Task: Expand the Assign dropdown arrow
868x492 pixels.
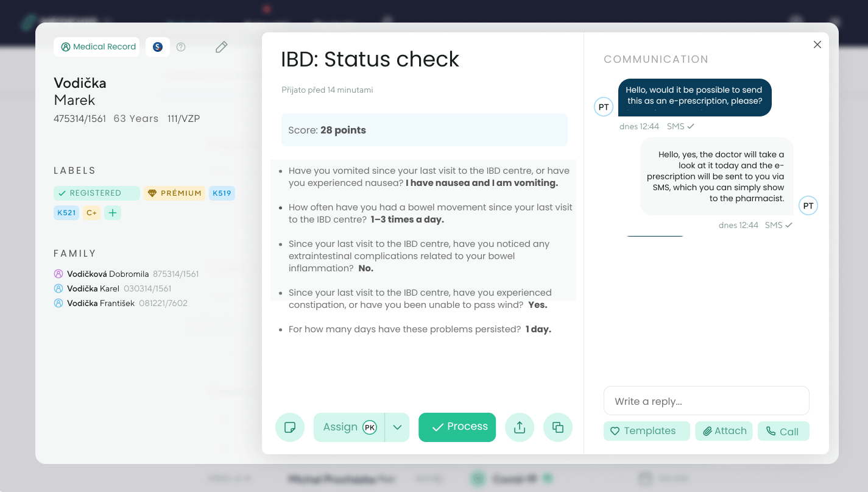Action: (397, 427)
